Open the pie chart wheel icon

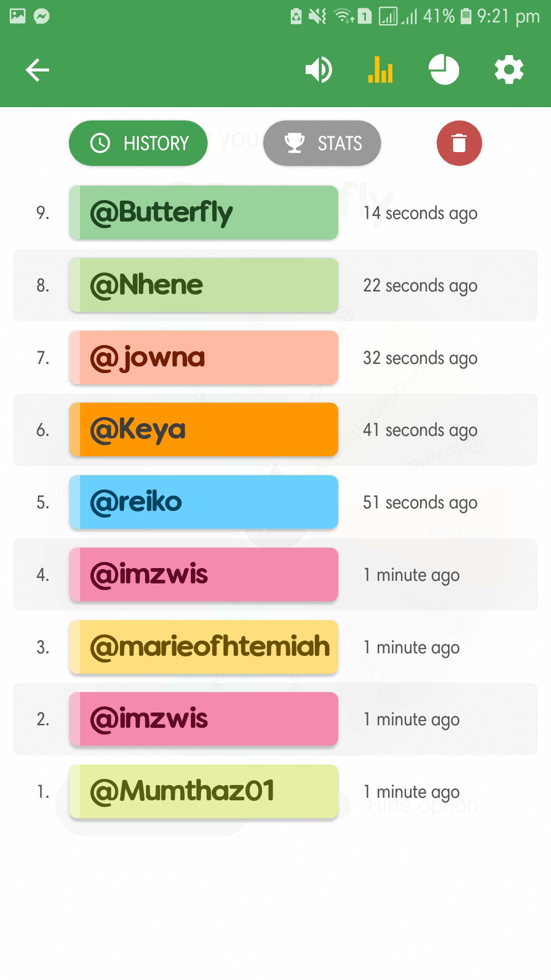click(x=444, y=70)
